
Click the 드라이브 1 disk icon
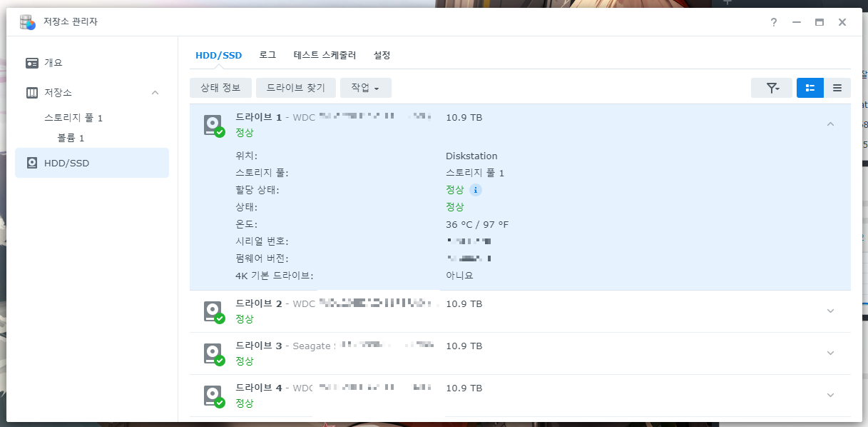pos(213,126)
